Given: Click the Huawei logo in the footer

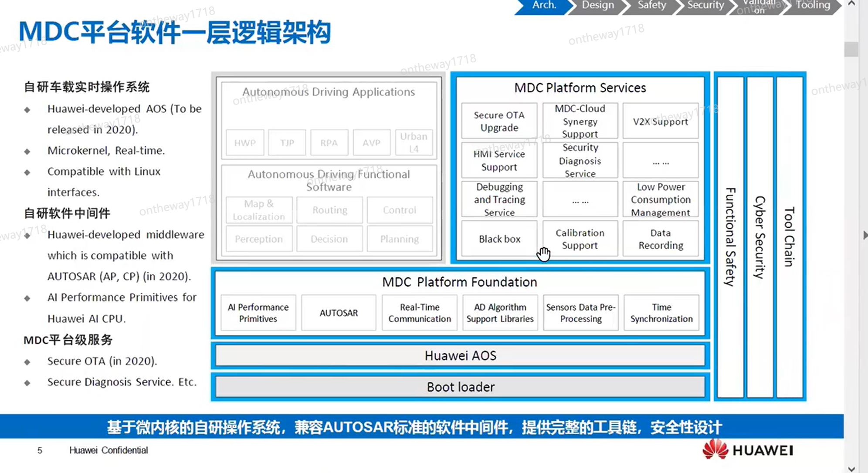Looking at the screenshot, I should pyautogui.click(x=748, y=450).
